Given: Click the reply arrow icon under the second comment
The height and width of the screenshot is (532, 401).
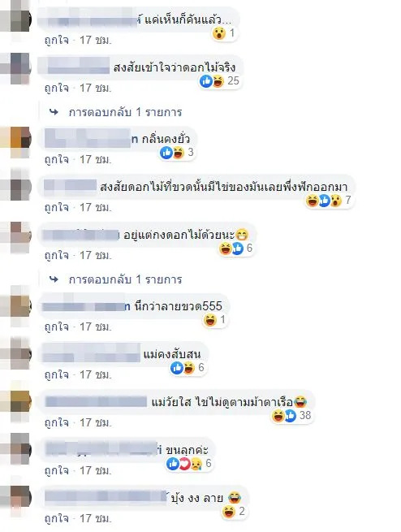Looking at the screenshot, I should 54,112.
